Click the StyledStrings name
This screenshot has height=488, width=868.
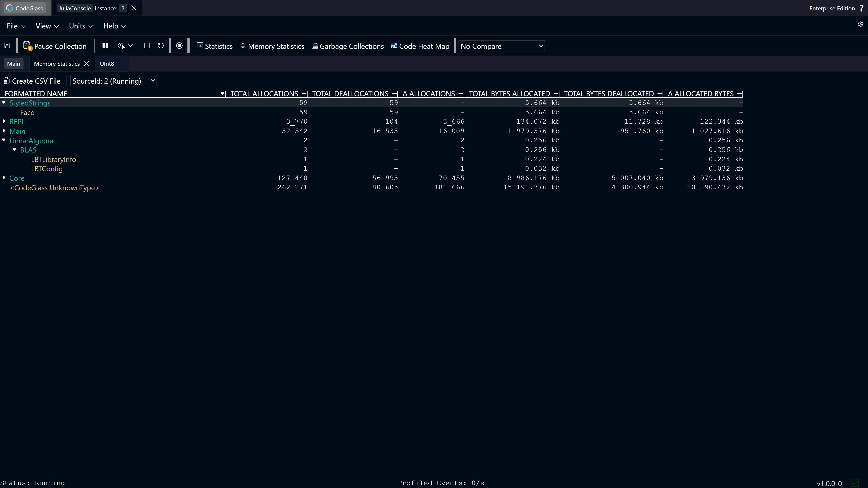(x=30, y=103)
